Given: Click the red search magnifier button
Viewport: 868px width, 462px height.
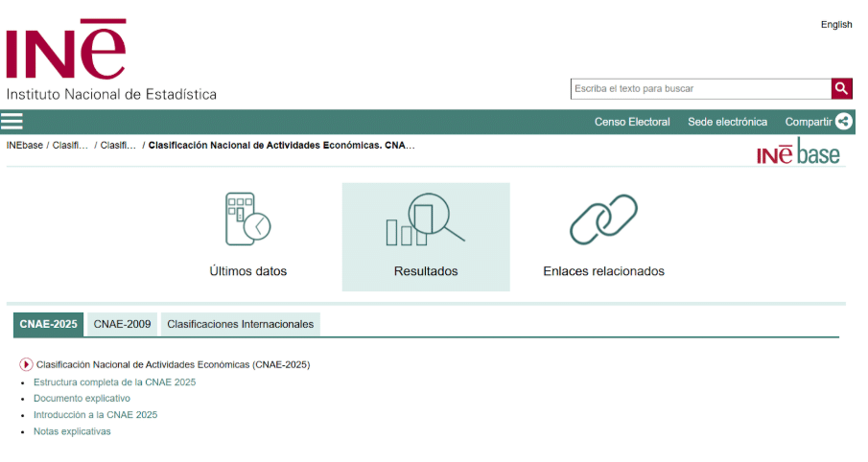Looking at the screenshot, I should [841, 88].
